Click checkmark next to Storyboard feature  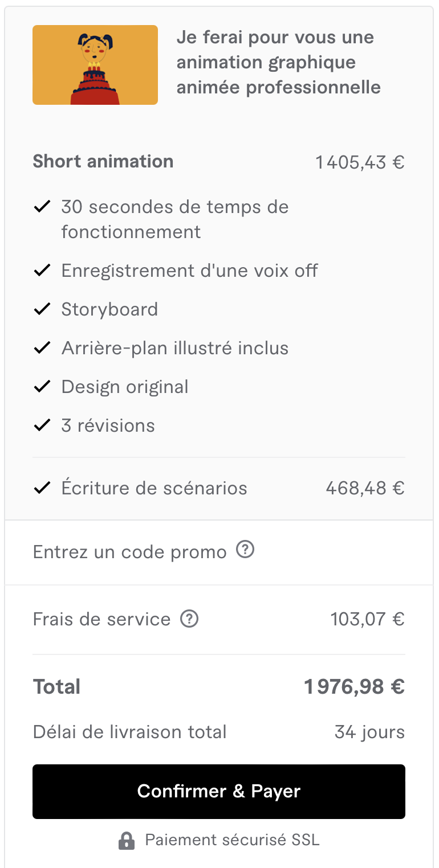42,309
